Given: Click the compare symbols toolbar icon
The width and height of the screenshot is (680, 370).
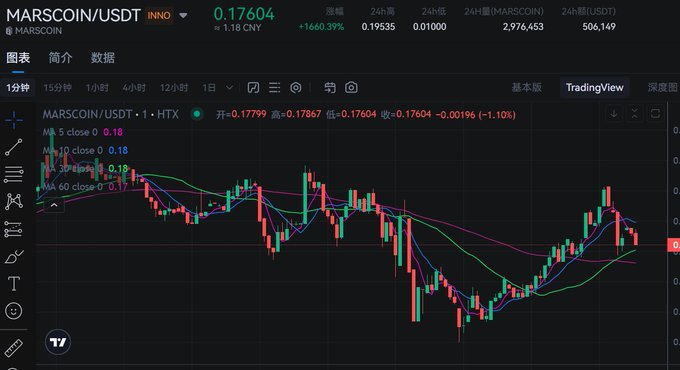Looking at the screenshot, I should (x=330, y=88).
